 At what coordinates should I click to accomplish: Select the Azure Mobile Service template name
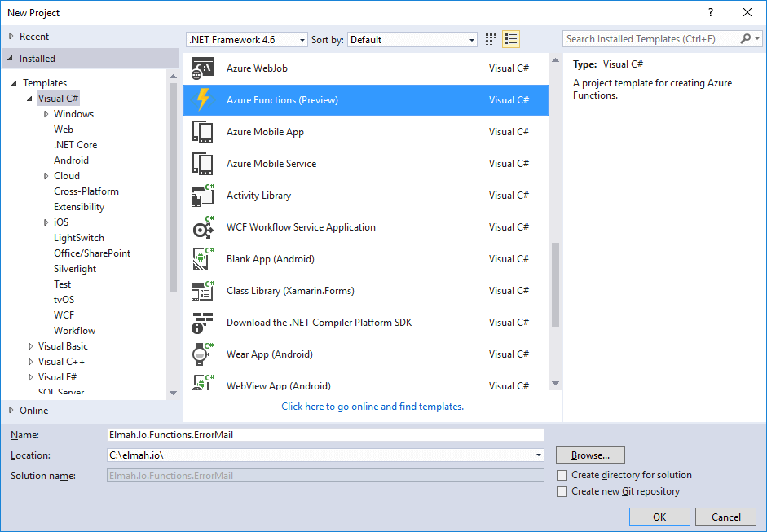pyautogui.click(x=271, y=164)
